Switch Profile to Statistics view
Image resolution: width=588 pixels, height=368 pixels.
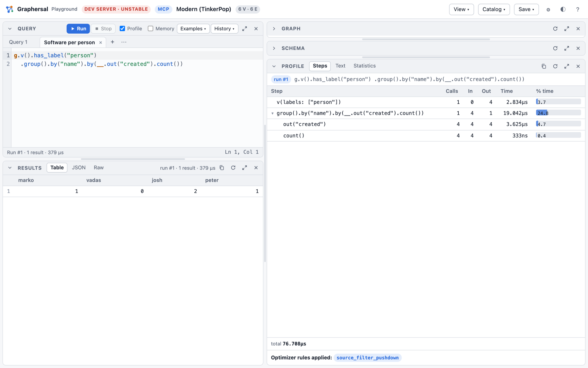[364, 66]
